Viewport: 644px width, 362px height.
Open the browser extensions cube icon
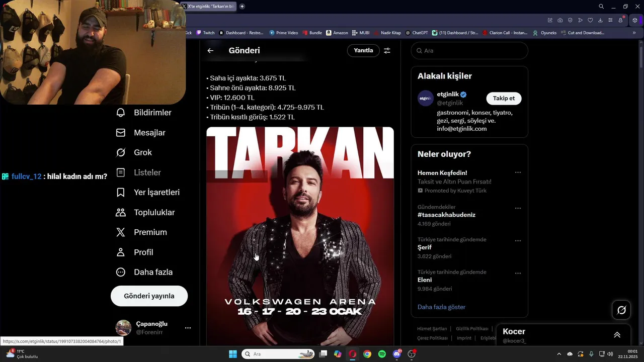[635, 20]
